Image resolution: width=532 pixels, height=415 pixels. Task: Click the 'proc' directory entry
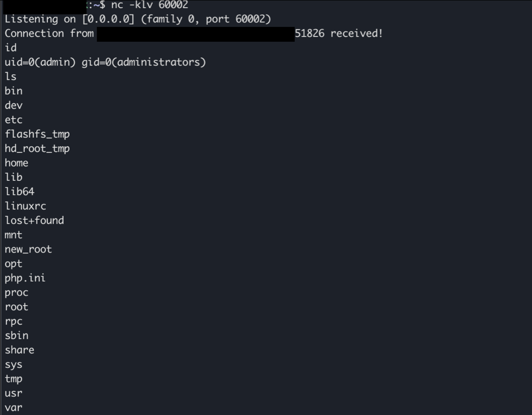tap(17, 293)
